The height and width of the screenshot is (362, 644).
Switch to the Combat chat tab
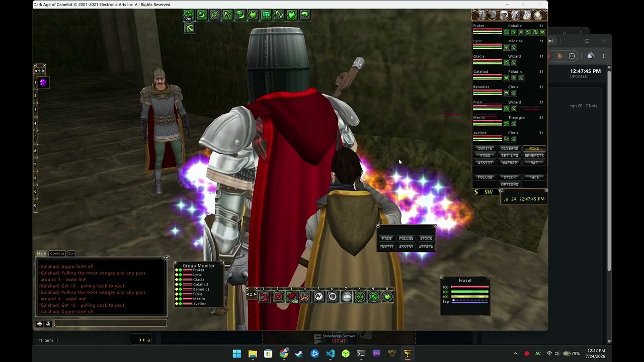[x=57, y=253]
